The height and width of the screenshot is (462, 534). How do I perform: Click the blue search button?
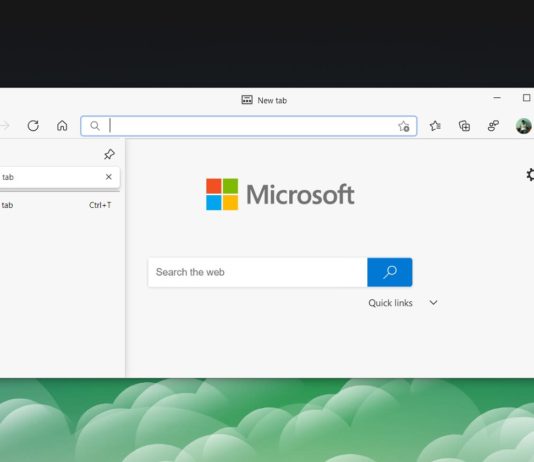pyautogui.click(x=390, y=272)
